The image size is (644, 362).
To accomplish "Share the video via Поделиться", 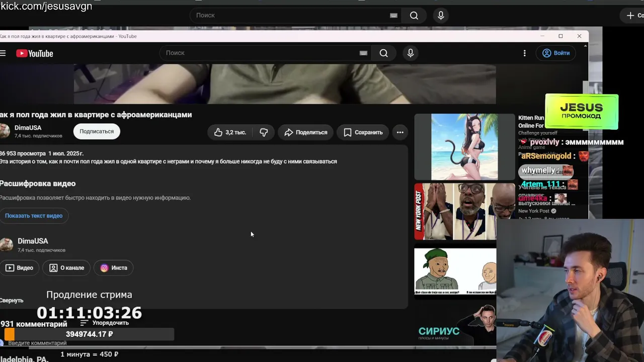I will [x=305, y=132].
